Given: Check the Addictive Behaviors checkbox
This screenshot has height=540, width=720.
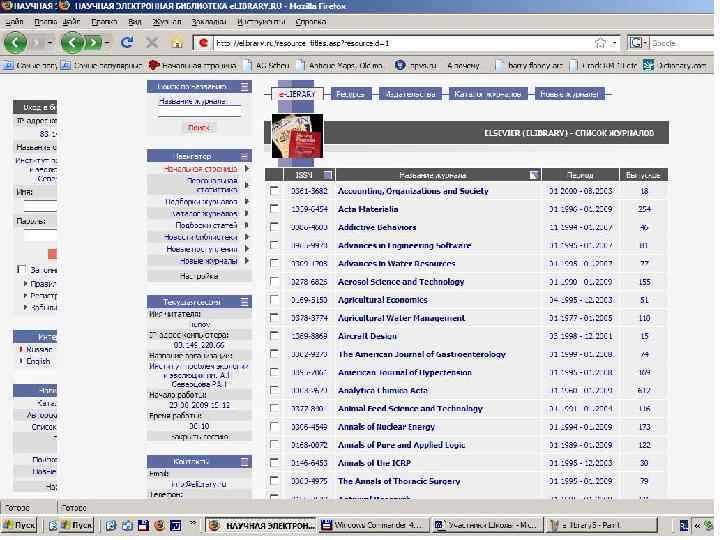Looking at the screenshot, I should [x=274, y=227].
